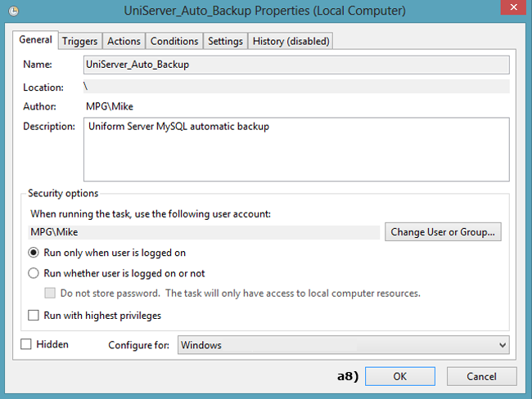Open the Settings tab
532x399 pixels.
(225, 41)
